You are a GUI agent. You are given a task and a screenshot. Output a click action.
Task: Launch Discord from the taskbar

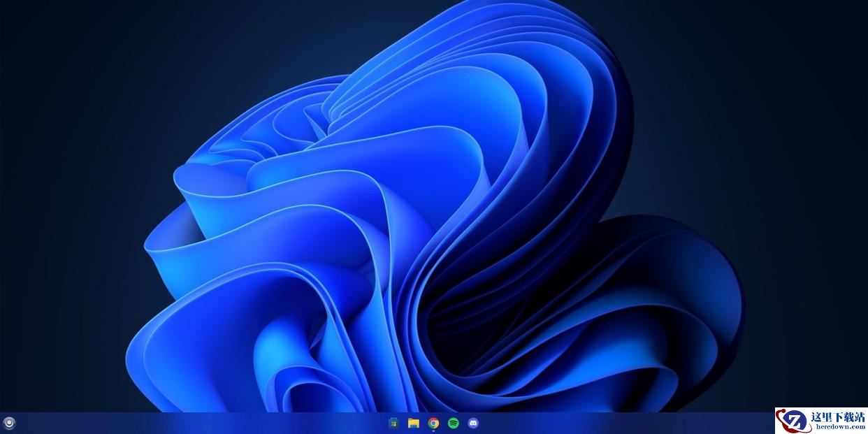[x=473, y=423]
